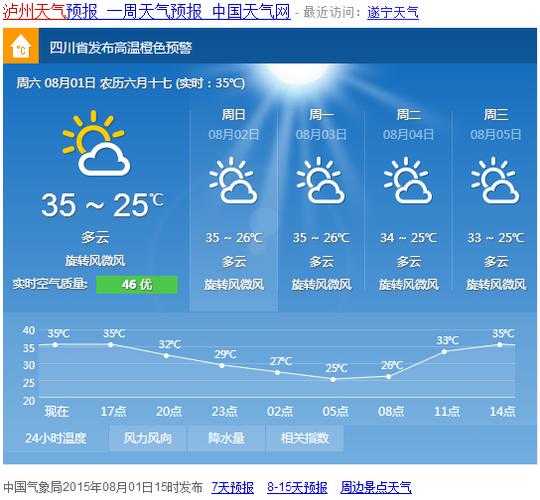Click the 08月03日 date label
Image resolution: width=540 pixels, height=500 pixels.
(x=321, y=134)
